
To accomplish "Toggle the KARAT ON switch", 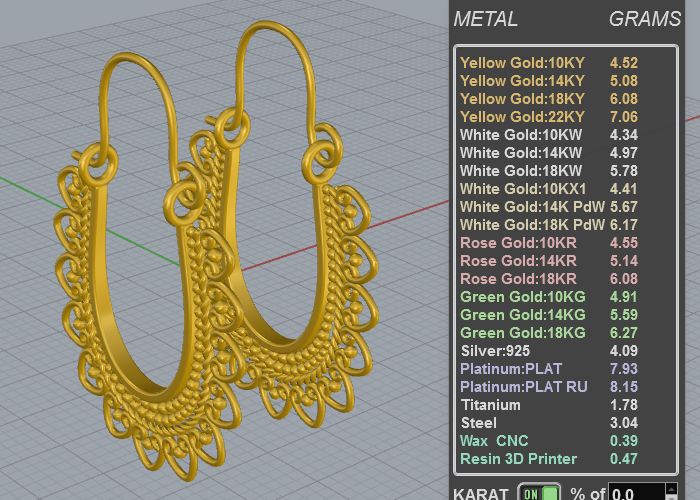I will coord(539,493).
